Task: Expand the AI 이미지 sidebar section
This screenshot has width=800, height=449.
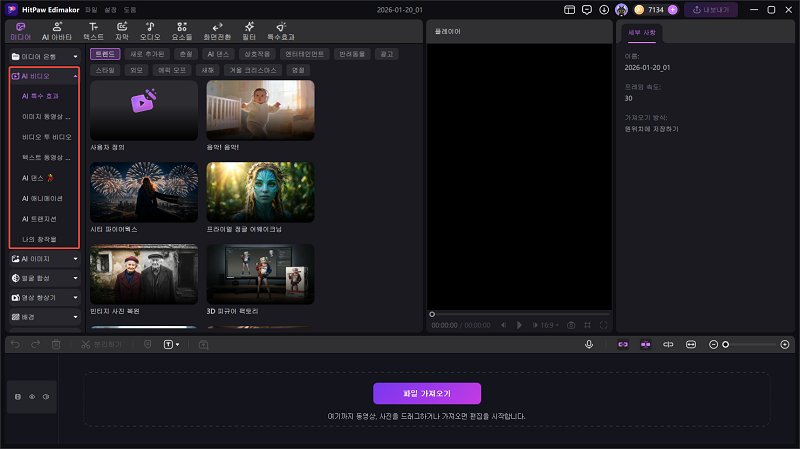Action: (43, 259)
